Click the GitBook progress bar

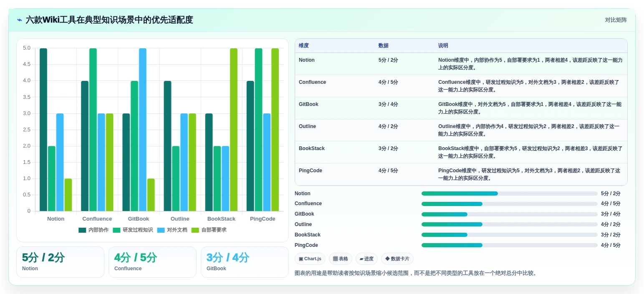[510, 214]
